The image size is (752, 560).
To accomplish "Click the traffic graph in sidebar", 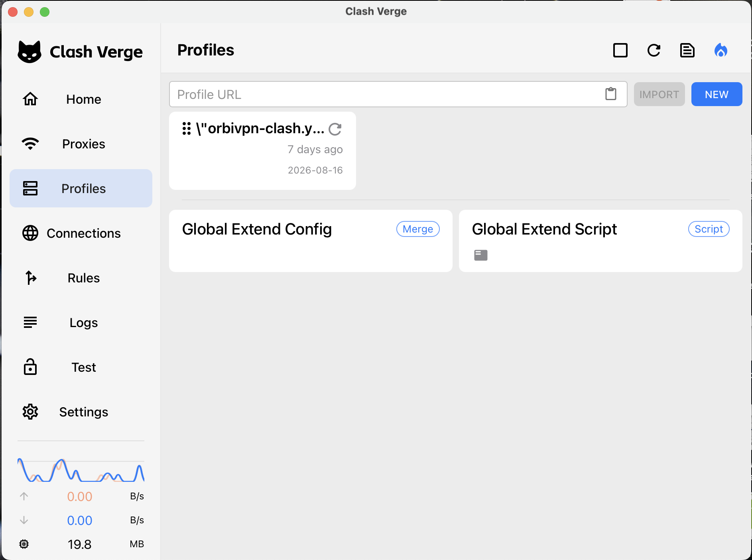I will pyautogui.click(x=81, y=470).
